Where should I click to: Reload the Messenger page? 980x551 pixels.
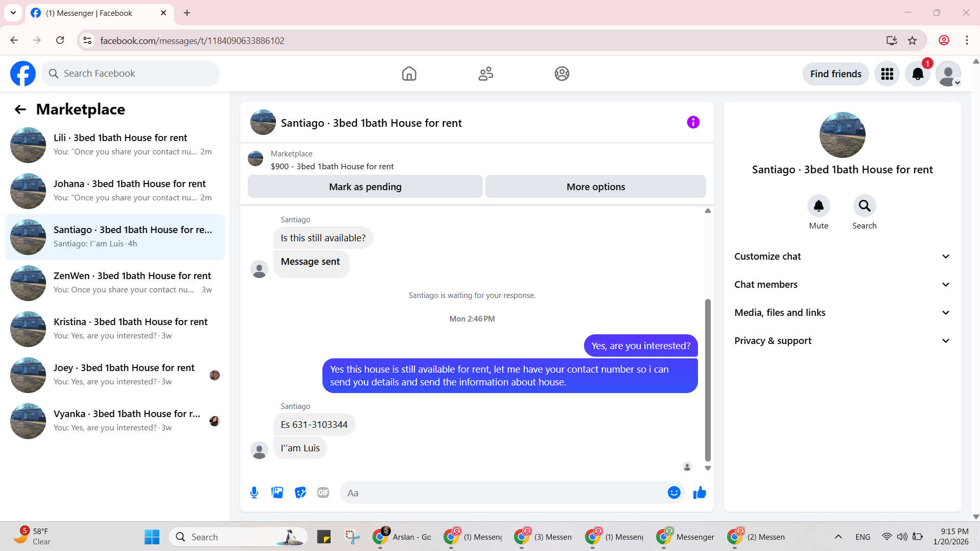click(x=60, y=40)
